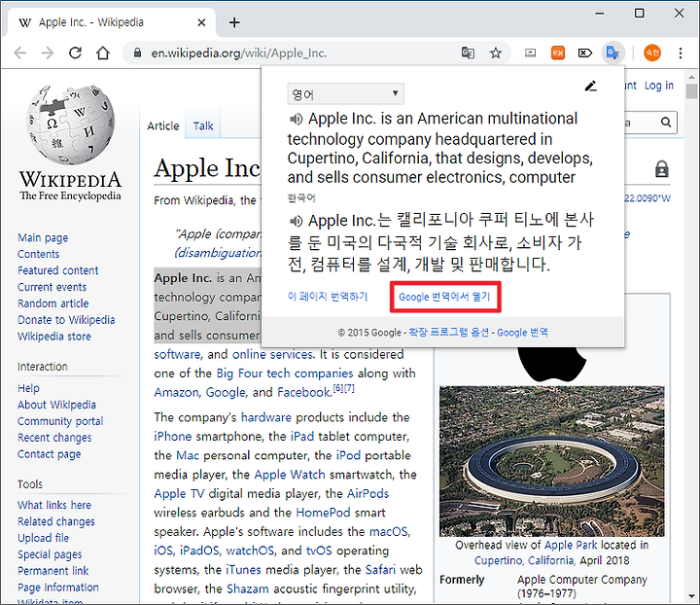Viewport: 700px width, 605px height.
Task: Click the orange extension icon
Action: (558, 53)
